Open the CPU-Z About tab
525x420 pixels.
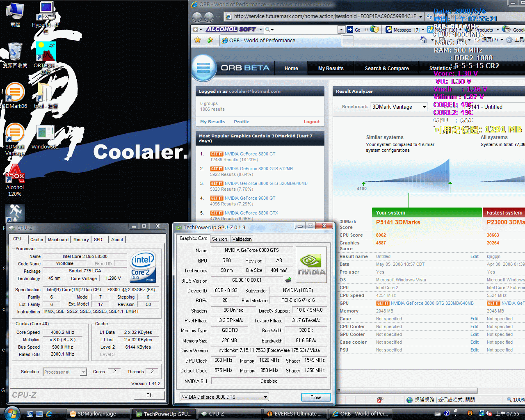(x=117, y=240)
